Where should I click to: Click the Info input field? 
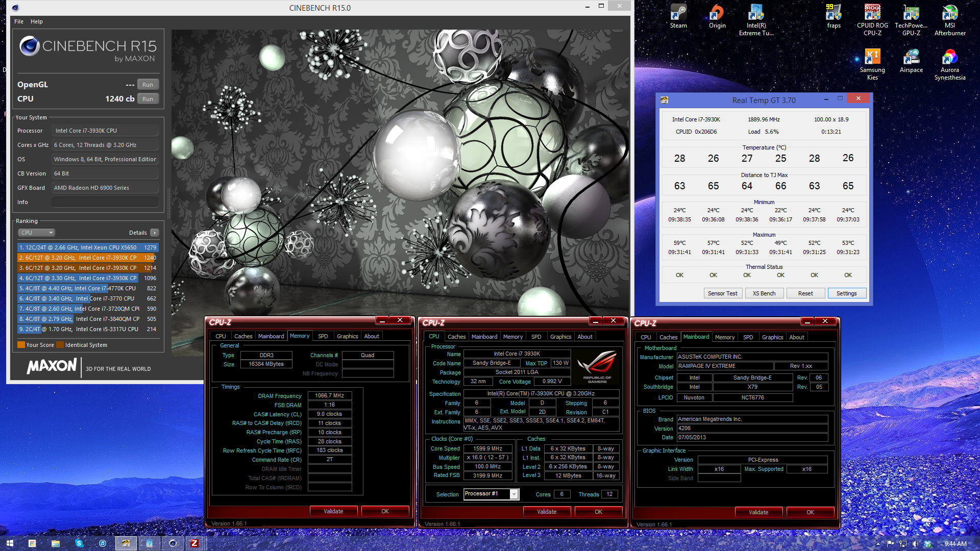(105, 202)
